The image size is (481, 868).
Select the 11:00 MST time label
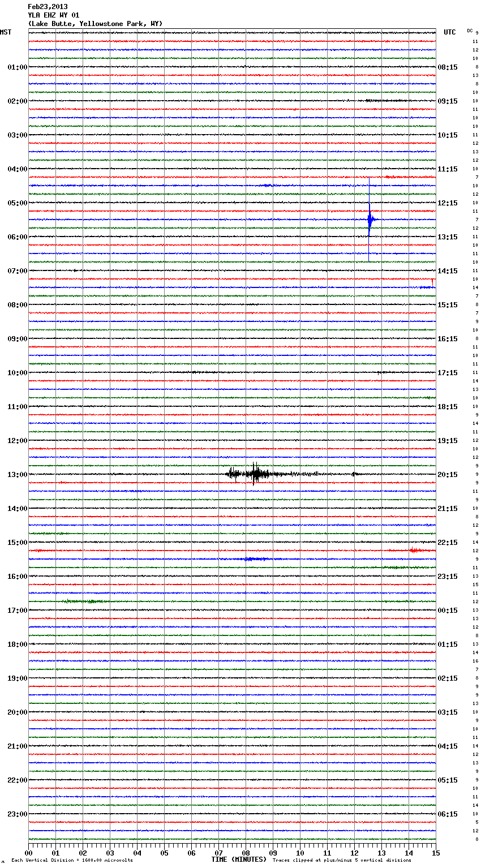[x=18, y=407]
